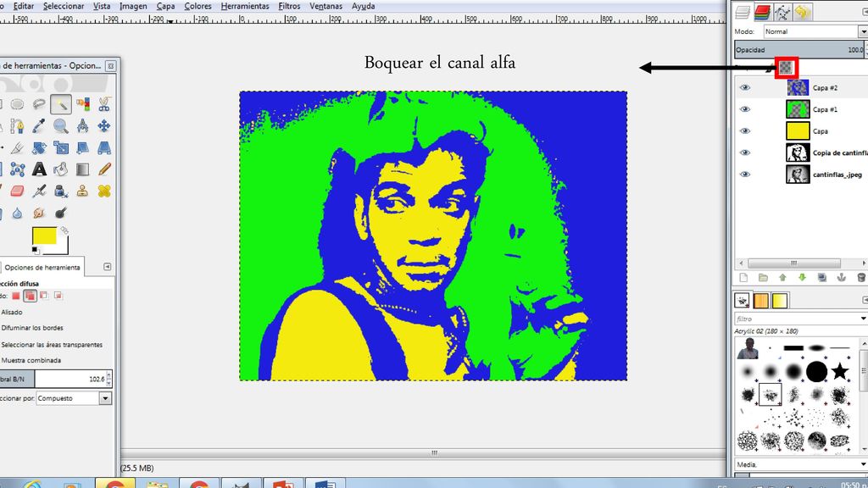This screenshot has height=488, width=868.
Task: Switch to the Paths tab
Action: pos(782,12)
